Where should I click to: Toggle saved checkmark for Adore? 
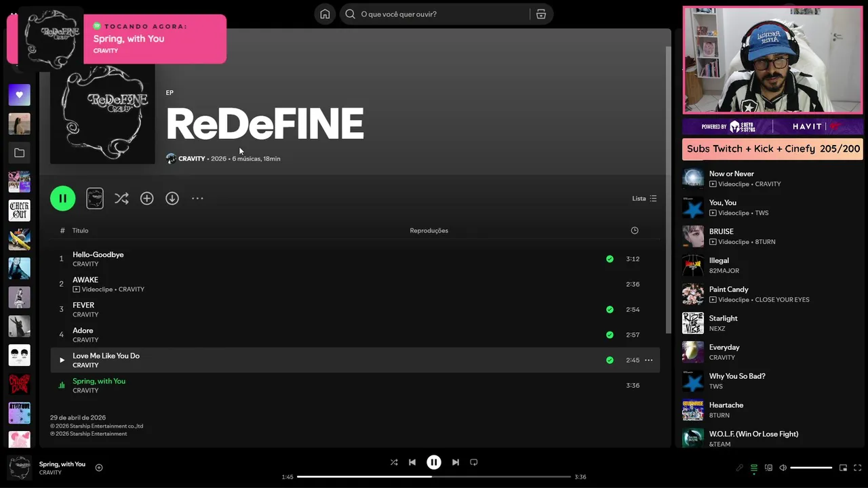coord(610,335)
